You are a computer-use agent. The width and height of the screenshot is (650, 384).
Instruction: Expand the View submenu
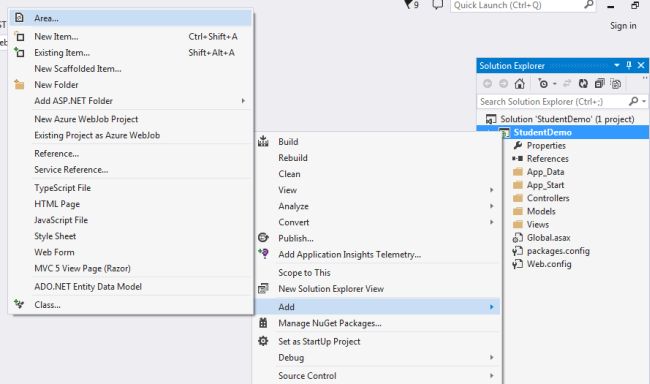377,190
